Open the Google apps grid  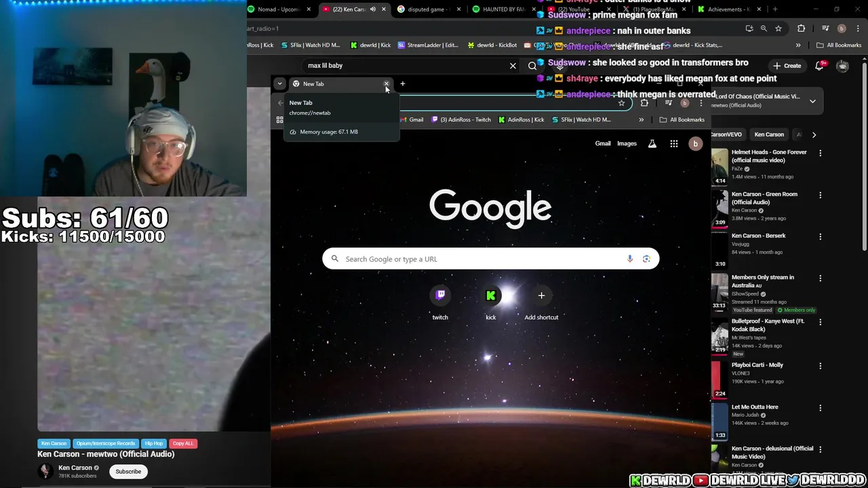(x=674, y=144)
